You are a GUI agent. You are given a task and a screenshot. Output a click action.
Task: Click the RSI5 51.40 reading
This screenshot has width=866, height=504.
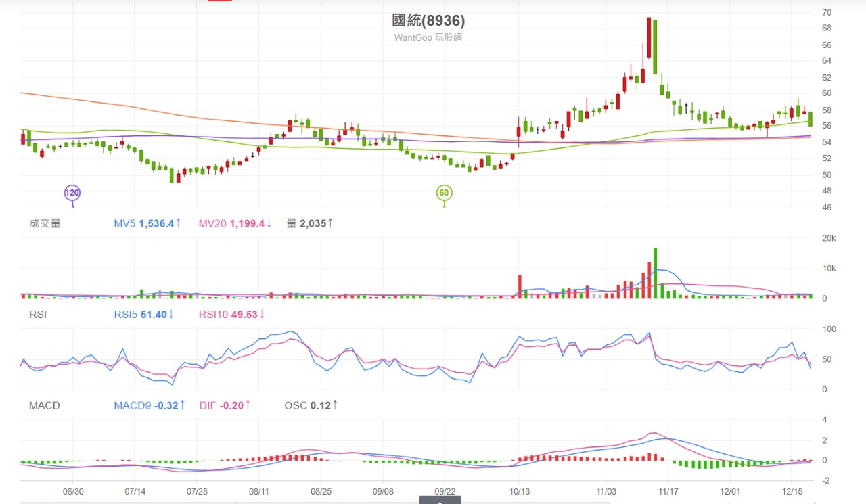click(x=144, y=314)
